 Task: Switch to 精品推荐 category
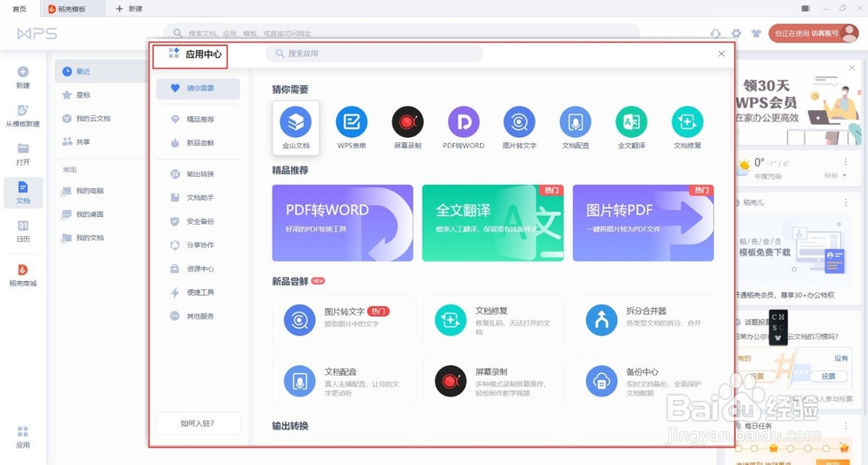click(x=198, y=119)
